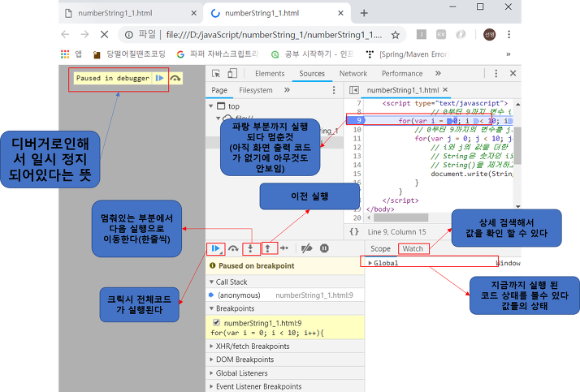
Task: Open the 공부 시작하기 bookmark
Action: pyautogui.click(x=313, y=54)
